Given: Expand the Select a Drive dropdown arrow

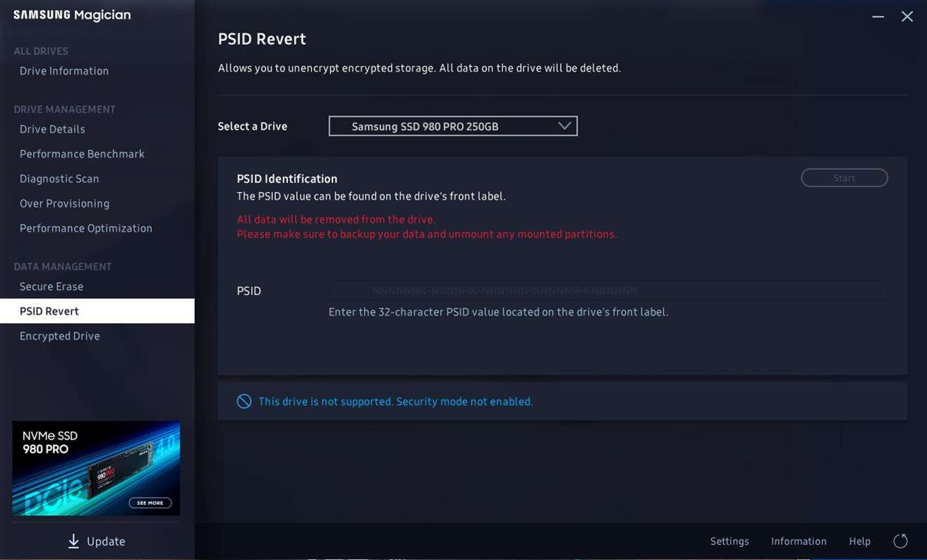Looking at the screenshot, I should 564,126.
